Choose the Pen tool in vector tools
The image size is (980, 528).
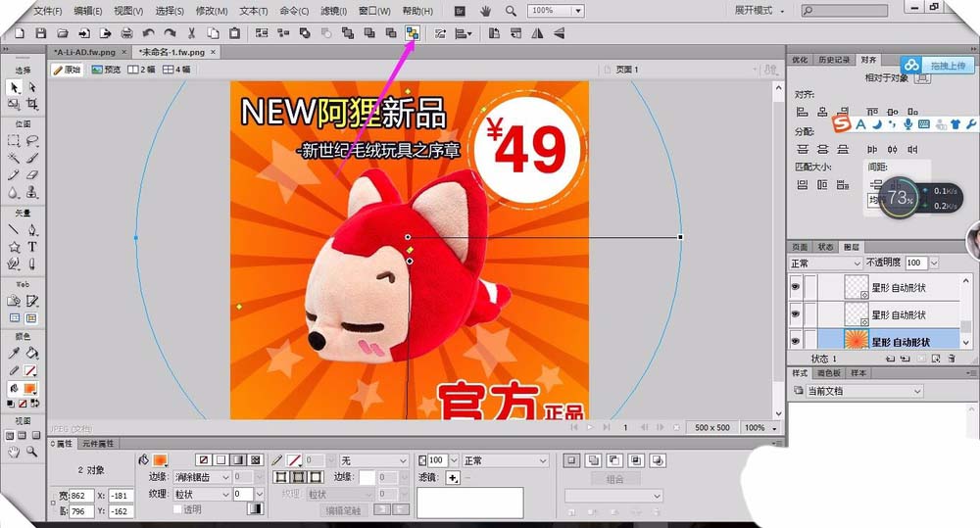32,230
